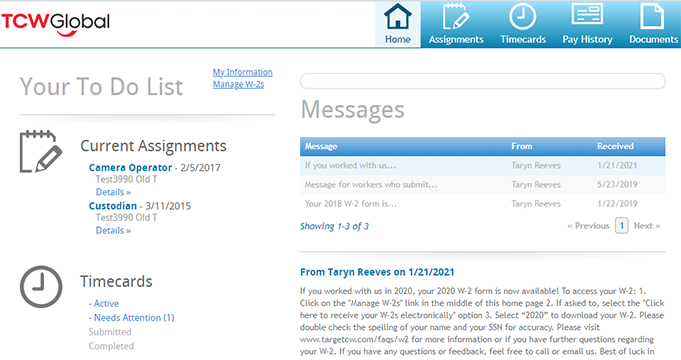Click the Completed timecards entry
The image size is (681, 360).
(x=111, y=346)
